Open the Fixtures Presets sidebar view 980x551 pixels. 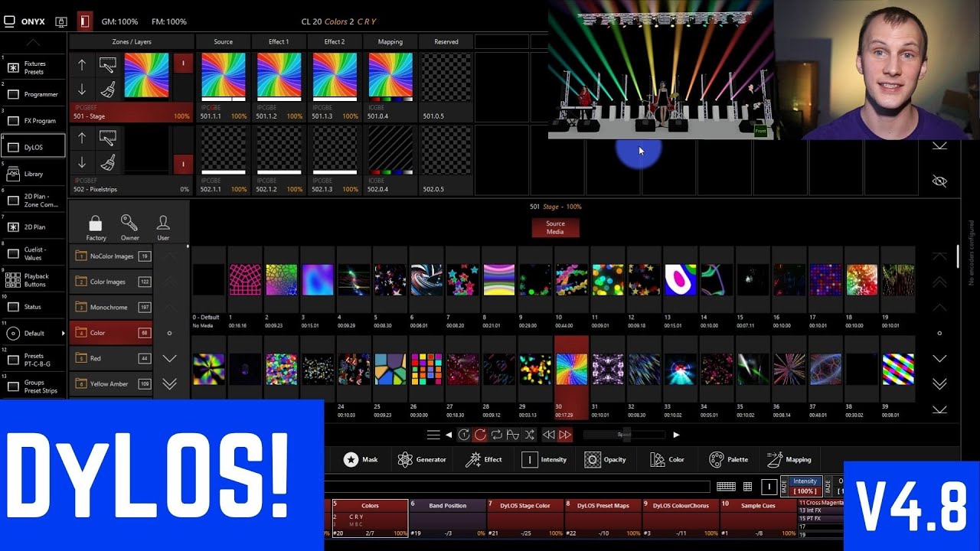34,67
